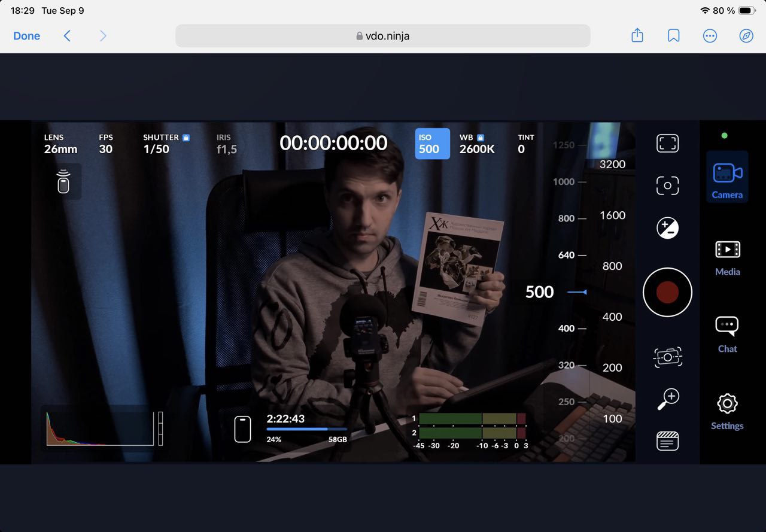This screenshot has width=766, height=532.
Task: Tap the focus assist reticle icon
Action: click(x=667, y=186)
